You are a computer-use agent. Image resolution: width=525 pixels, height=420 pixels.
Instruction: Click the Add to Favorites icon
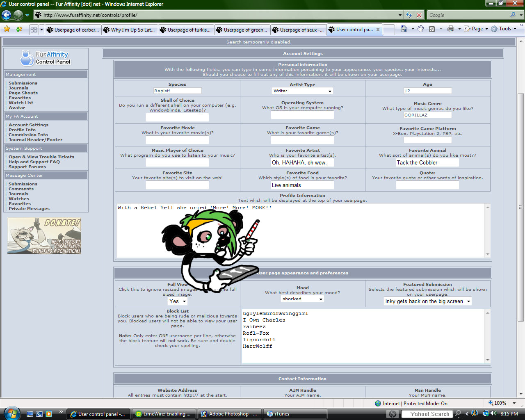click(x=19, y=29)
